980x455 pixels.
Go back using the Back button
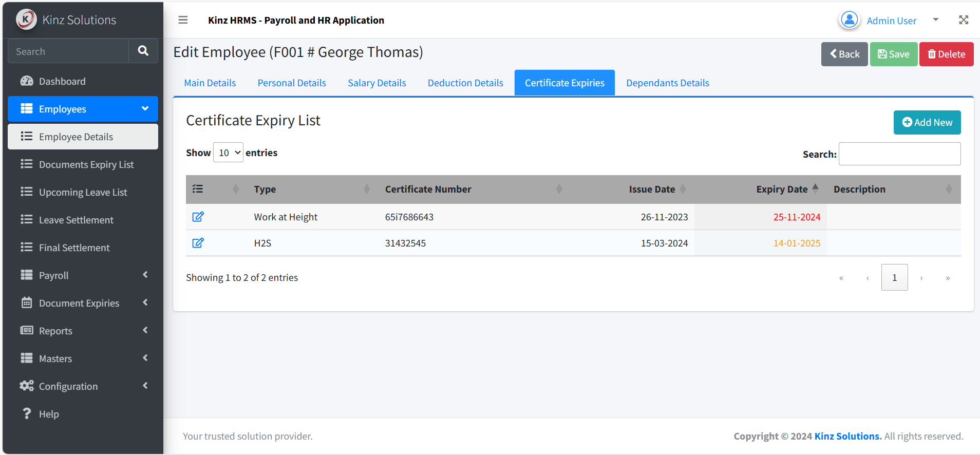pos(844,54)
